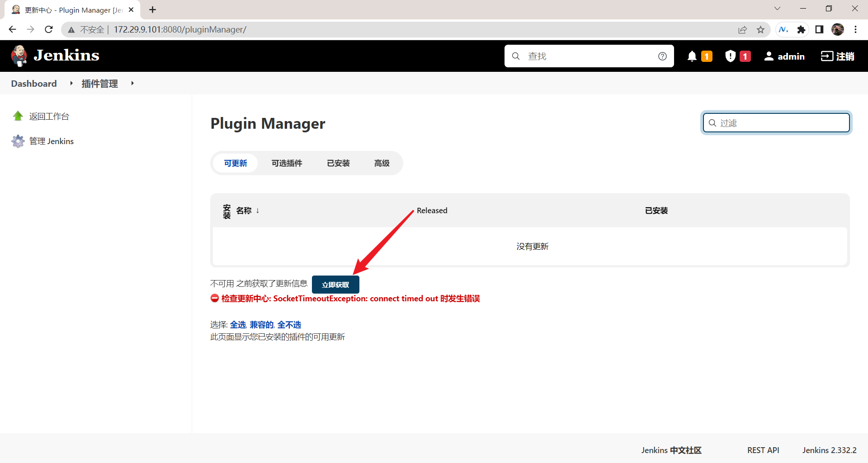
Task: Click the red security count badge 1
Action: point(745,56)
